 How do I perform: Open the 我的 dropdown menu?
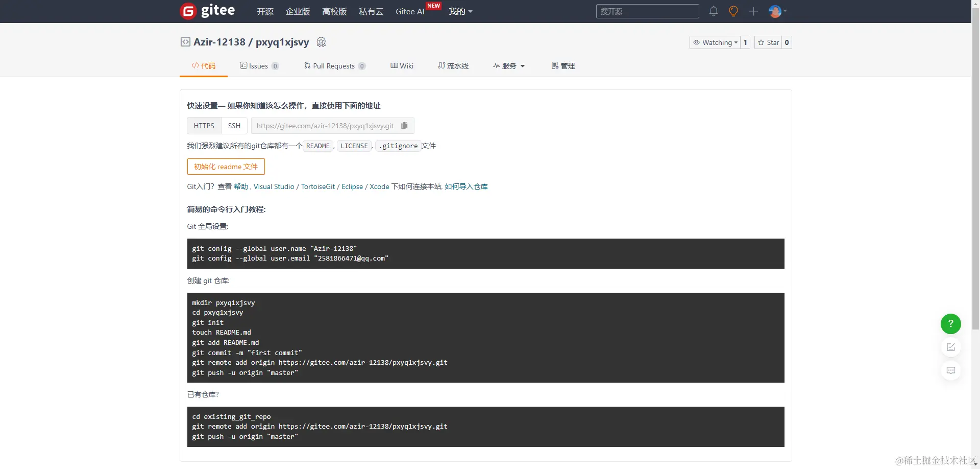point(460,11)
